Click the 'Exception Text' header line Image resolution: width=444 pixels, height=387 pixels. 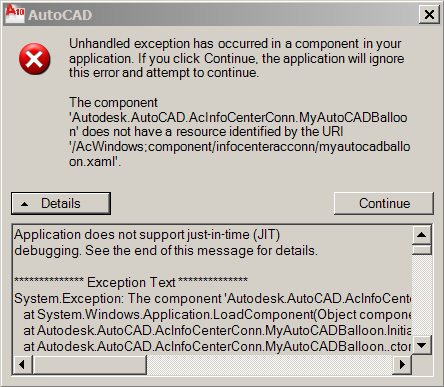(x=131, y=282)
